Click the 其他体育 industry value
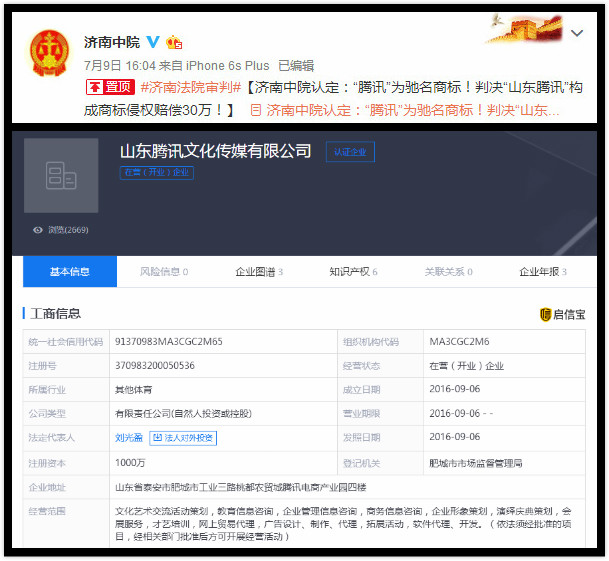 (134, 389)
